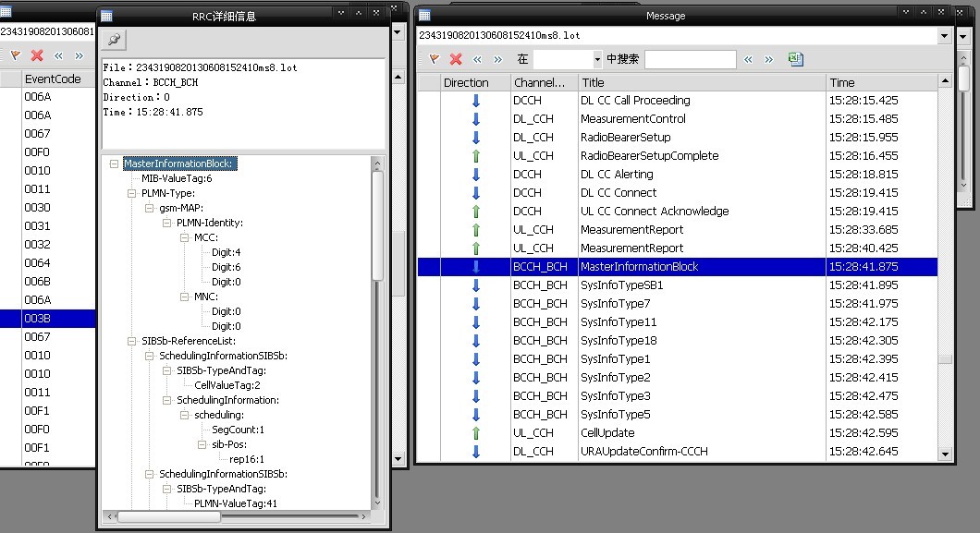The image size is (980, 533).
Task: Select the SegCount:1 tree item
Action: [x=239, y=430]
